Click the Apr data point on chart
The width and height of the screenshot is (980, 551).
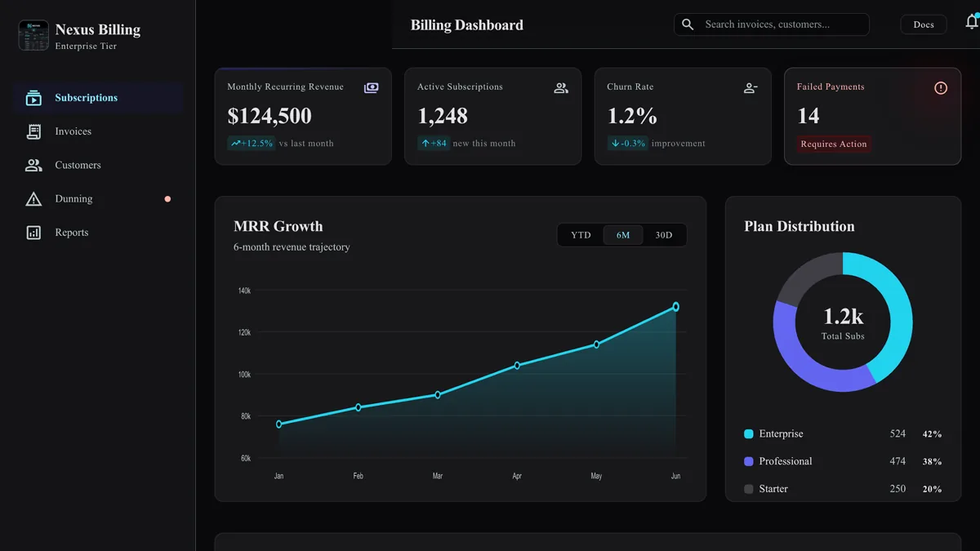coord(517,366)
